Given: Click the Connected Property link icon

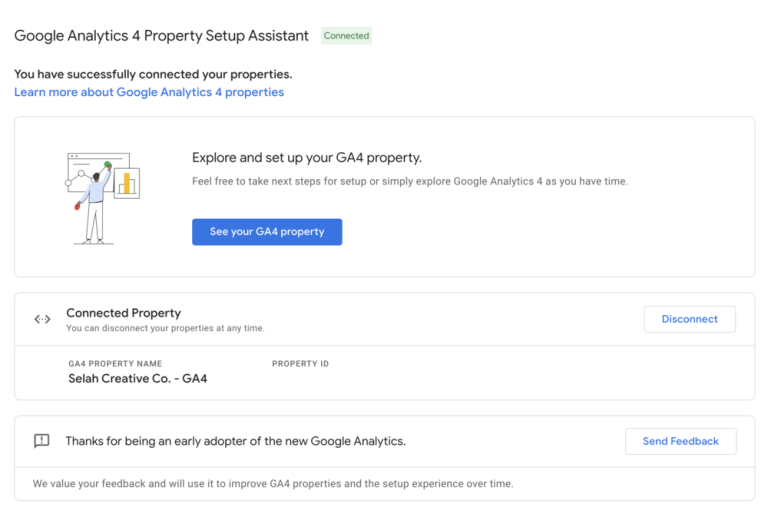Looking at the screenshot, I should pyautogui.click(x=42, y=319).
